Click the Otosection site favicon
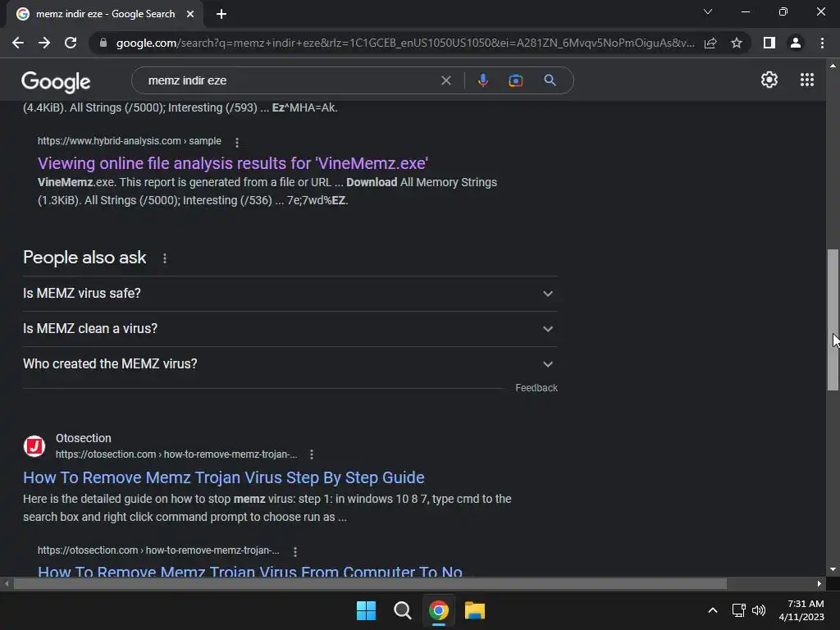The width and height of the screenshot is (840, 630). pos(34,445)
